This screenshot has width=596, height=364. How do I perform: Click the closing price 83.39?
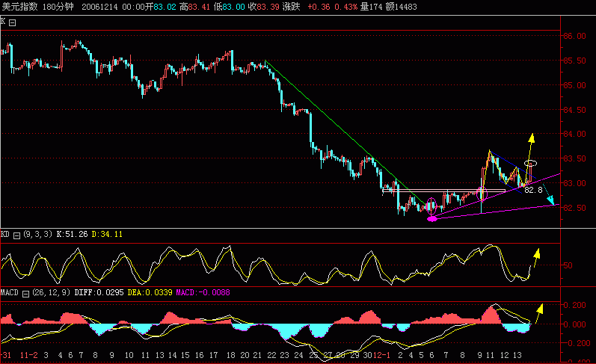268,7
